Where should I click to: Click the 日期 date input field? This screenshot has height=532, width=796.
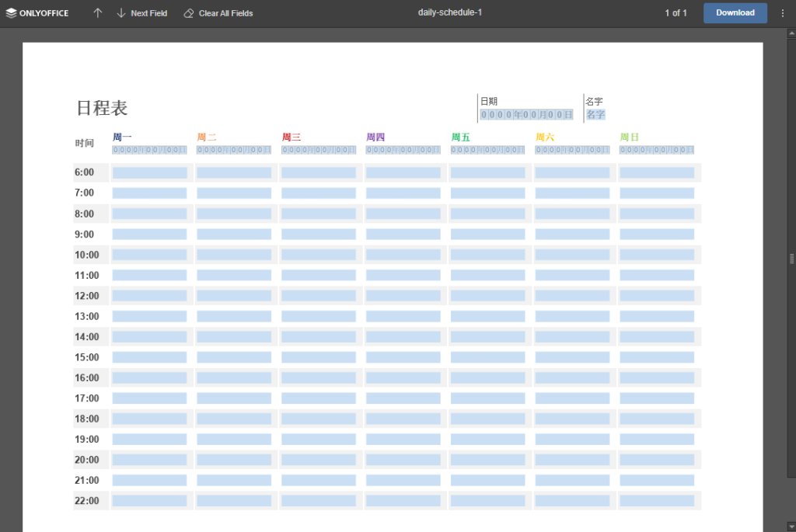526,115
